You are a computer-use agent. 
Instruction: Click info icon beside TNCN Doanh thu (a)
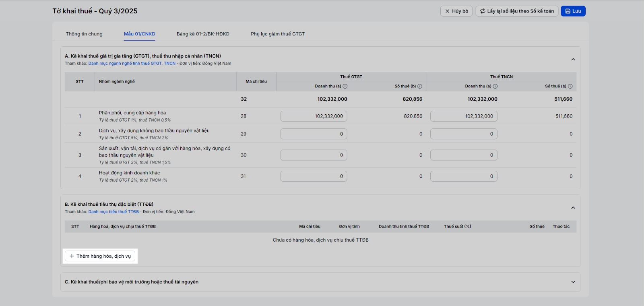point(495,86)
